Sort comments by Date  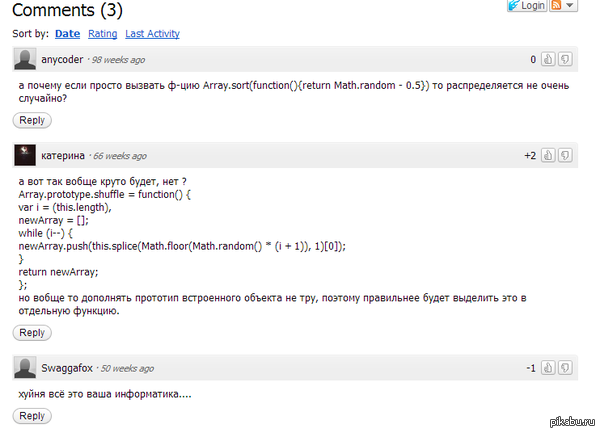(68, 34)
